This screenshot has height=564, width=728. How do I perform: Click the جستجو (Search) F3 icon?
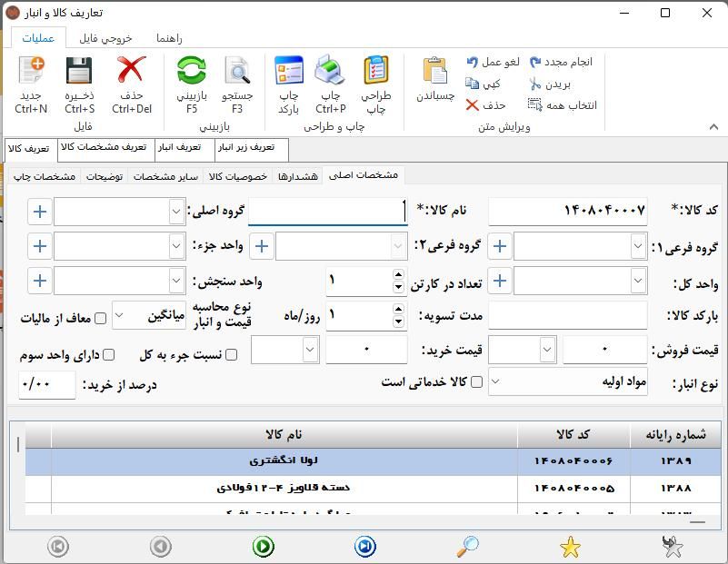click(x=238, y=71)
